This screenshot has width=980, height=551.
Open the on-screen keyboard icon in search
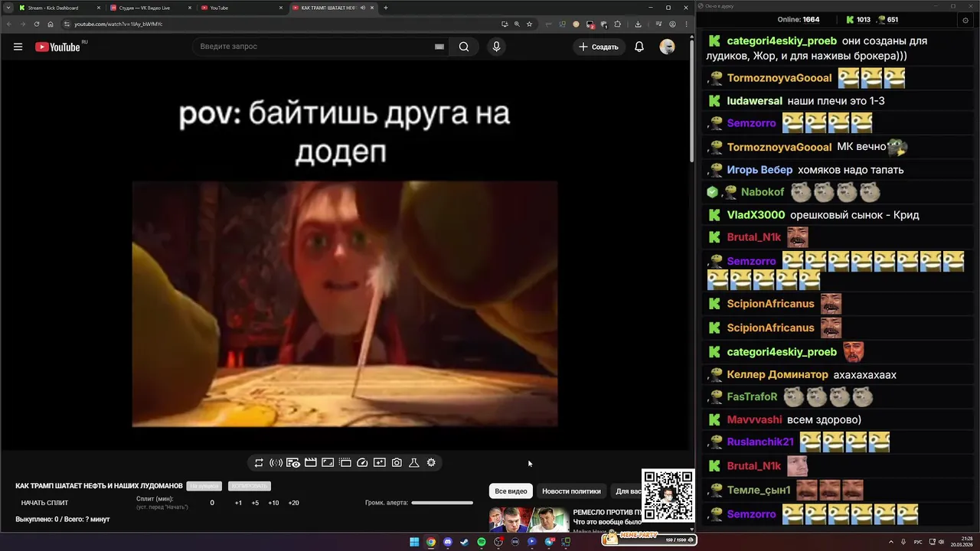(x=439, y=47)
